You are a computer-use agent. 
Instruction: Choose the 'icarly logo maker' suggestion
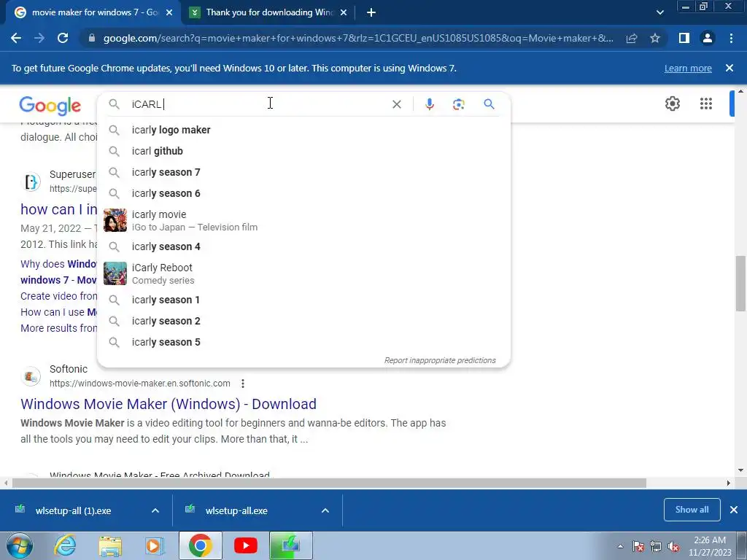(x=303, y=130)
